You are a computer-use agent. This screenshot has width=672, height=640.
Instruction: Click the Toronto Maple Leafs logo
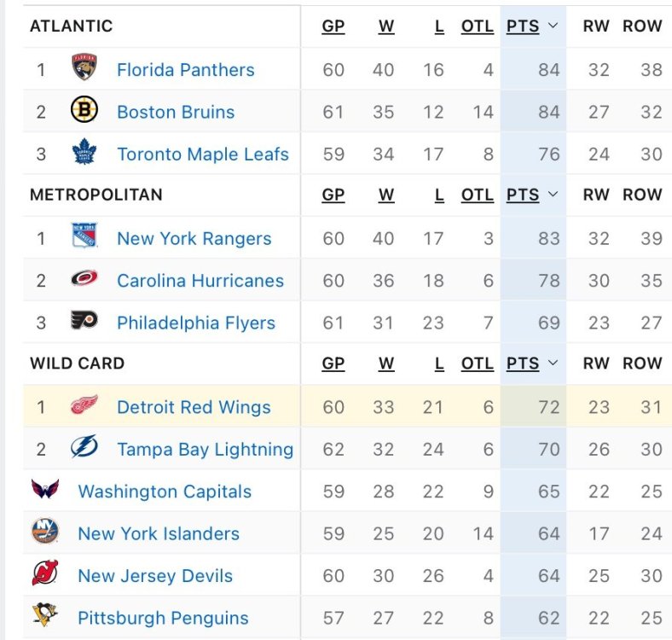click(x=84, y=154)
